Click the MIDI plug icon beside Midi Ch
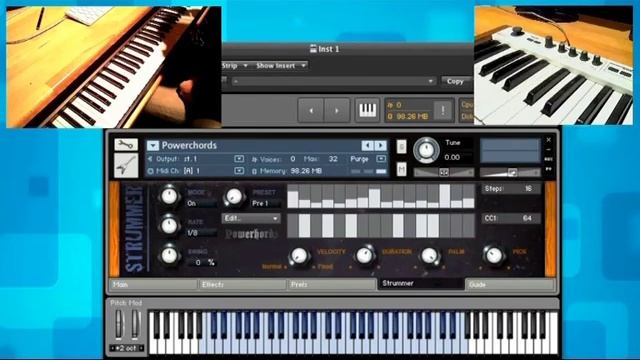 (x=150, y=171)
